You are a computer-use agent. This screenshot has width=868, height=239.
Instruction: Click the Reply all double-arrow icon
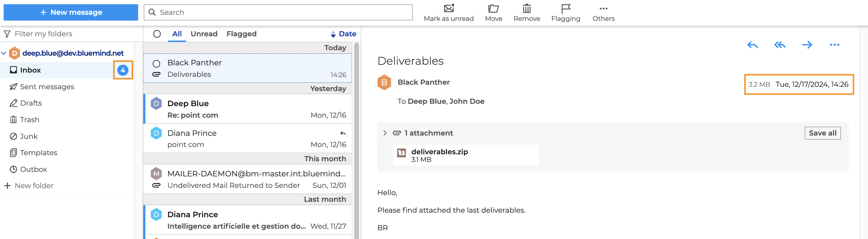tap(780, 45)
